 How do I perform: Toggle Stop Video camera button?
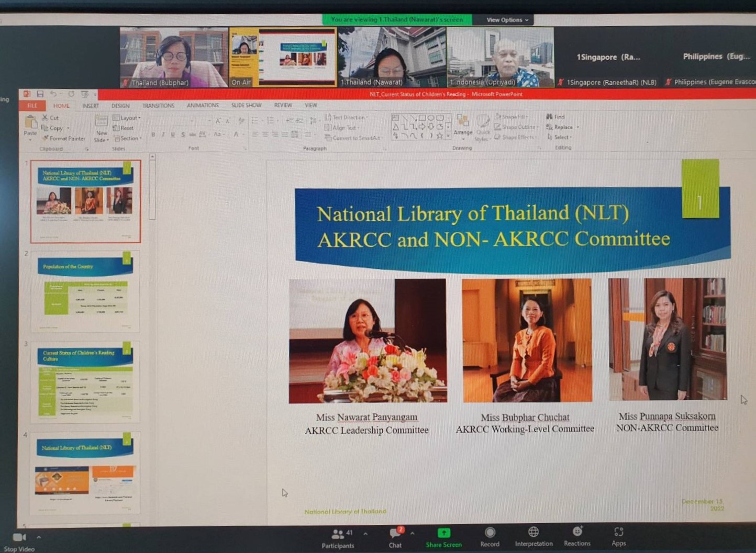pos(19,542)
